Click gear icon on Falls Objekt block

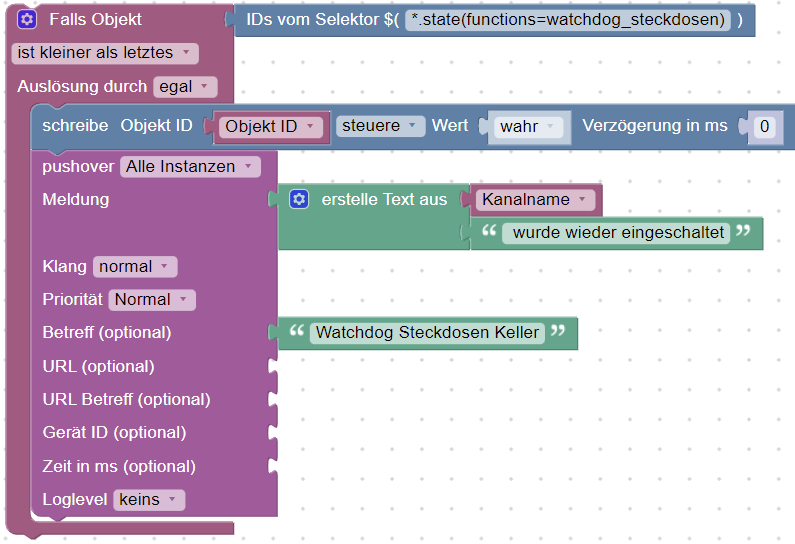tap(27, 20)
